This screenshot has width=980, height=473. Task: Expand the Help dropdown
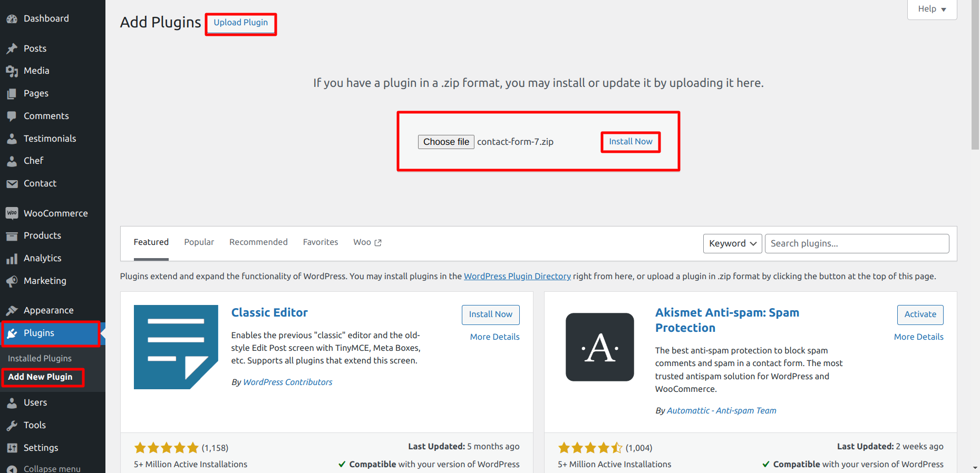click(932, 9)
